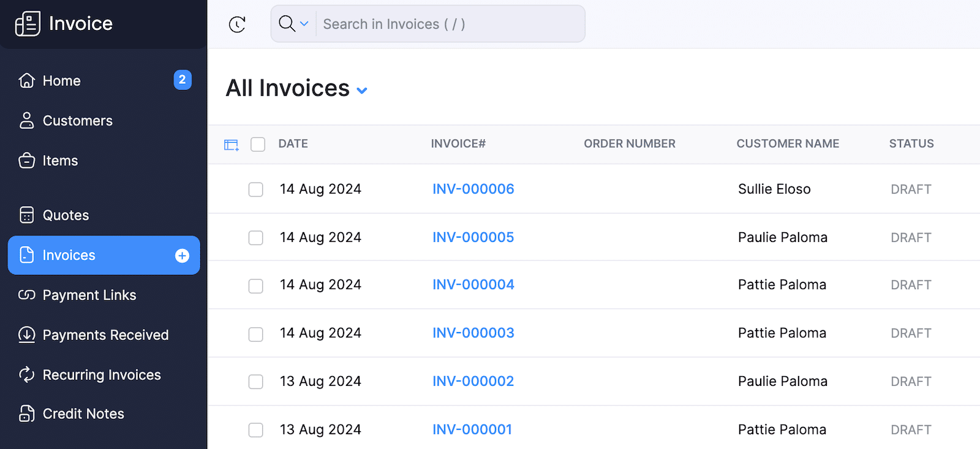Open search scope chevron beside magnifier
Screen dimensions: 980x449
(304, 24)
